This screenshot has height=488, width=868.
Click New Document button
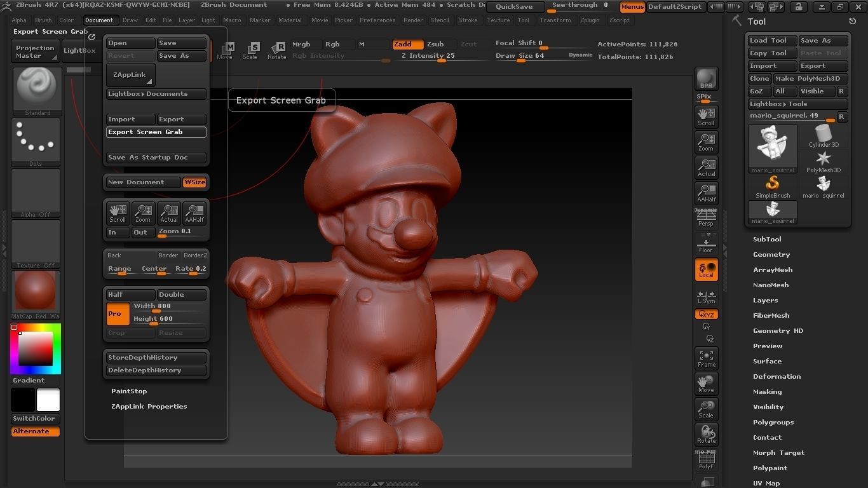tap(144, 182)
